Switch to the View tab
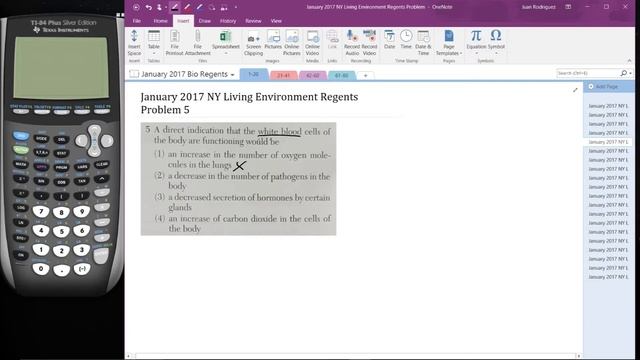This screenshot has width=640, height=360. 276,21
